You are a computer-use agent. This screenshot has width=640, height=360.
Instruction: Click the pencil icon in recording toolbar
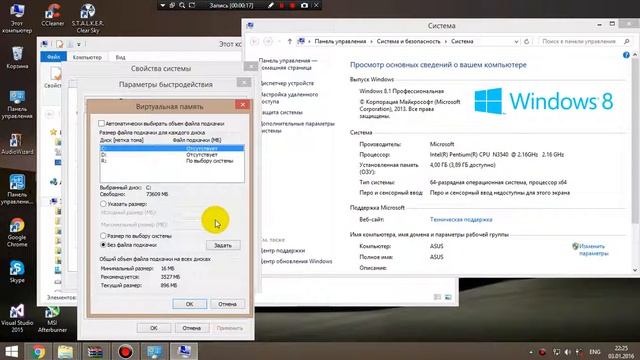click(270, 5)
